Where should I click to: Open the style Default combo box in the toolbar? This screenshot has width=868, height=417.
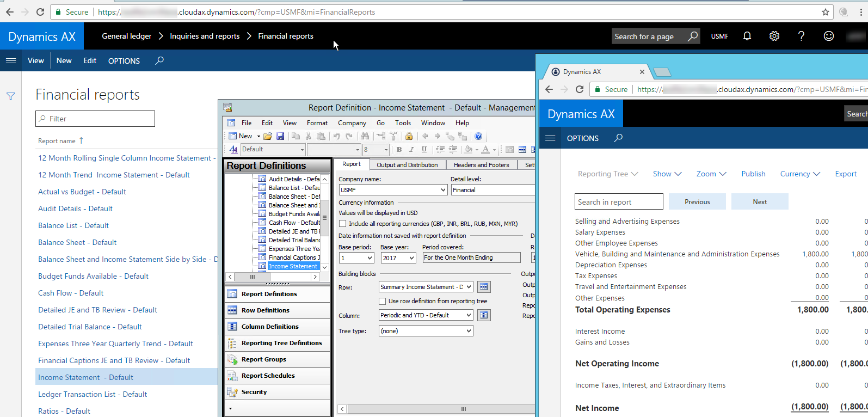click(273, 149)
